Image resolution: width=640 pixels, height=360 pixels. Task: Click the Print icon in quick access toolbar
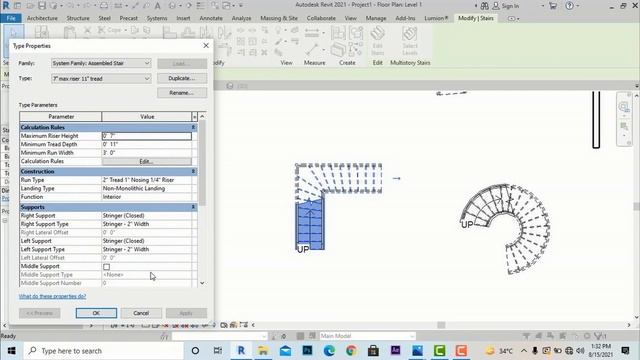(104, 6)
